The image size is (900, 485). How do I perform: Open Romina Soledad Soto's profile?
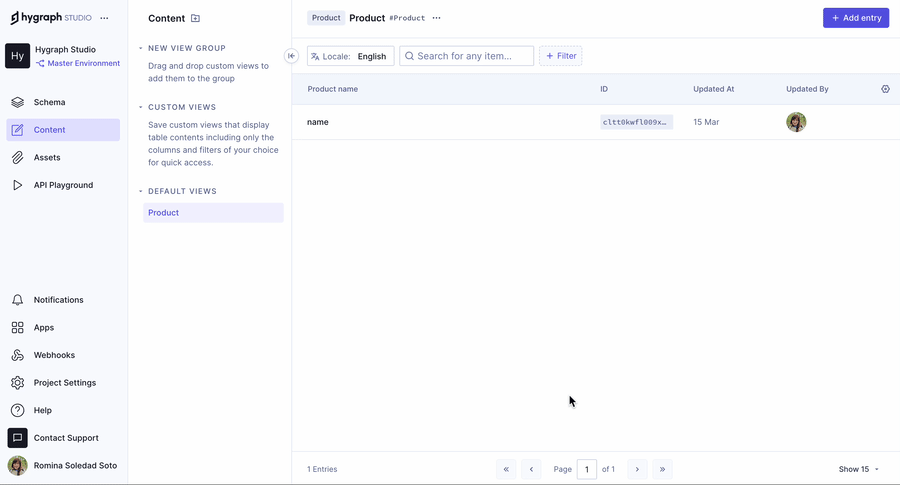click(63, 465)
